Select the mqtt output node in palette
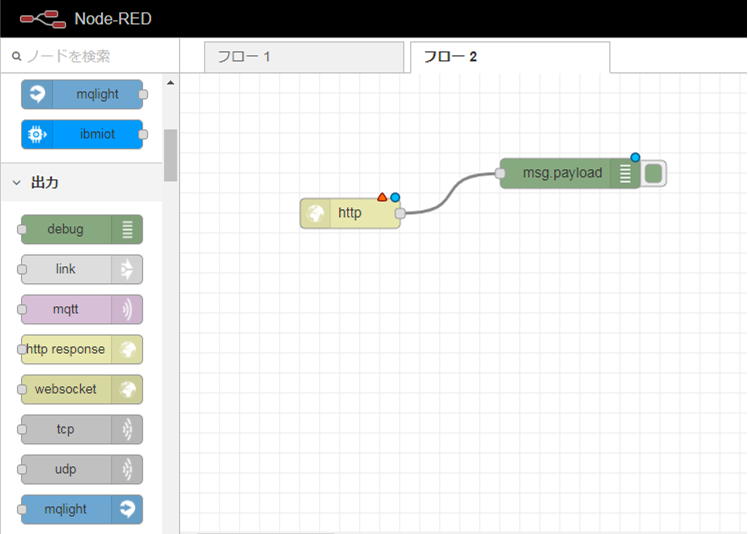Image resolution: width=748 pixels, height=534 pixels. click(82, 310)
